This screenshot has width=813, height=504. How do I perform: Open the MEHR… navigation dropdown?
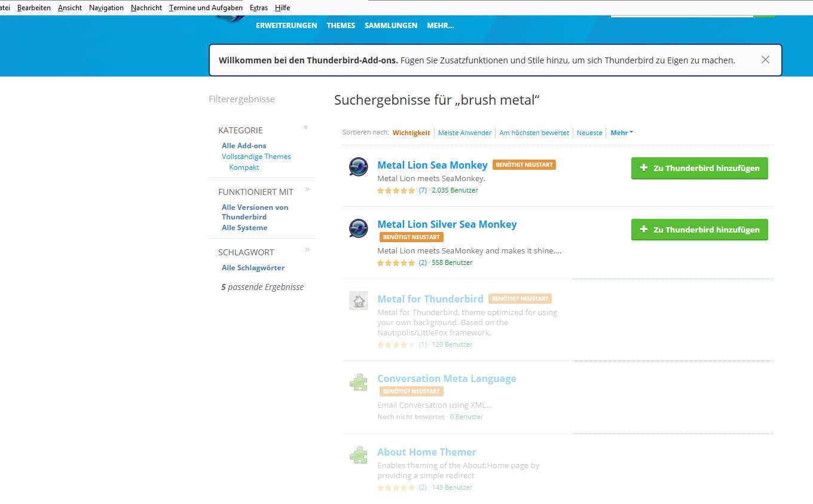click(441, 26)
